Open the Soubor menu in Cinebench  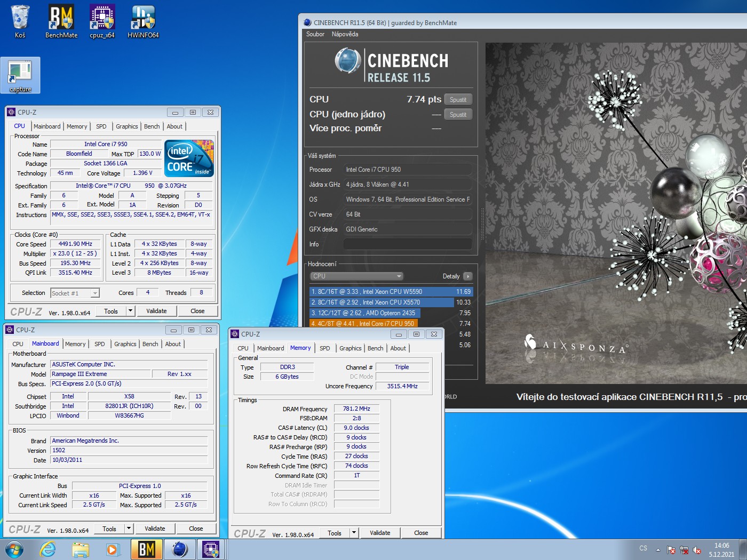point(315,34)
